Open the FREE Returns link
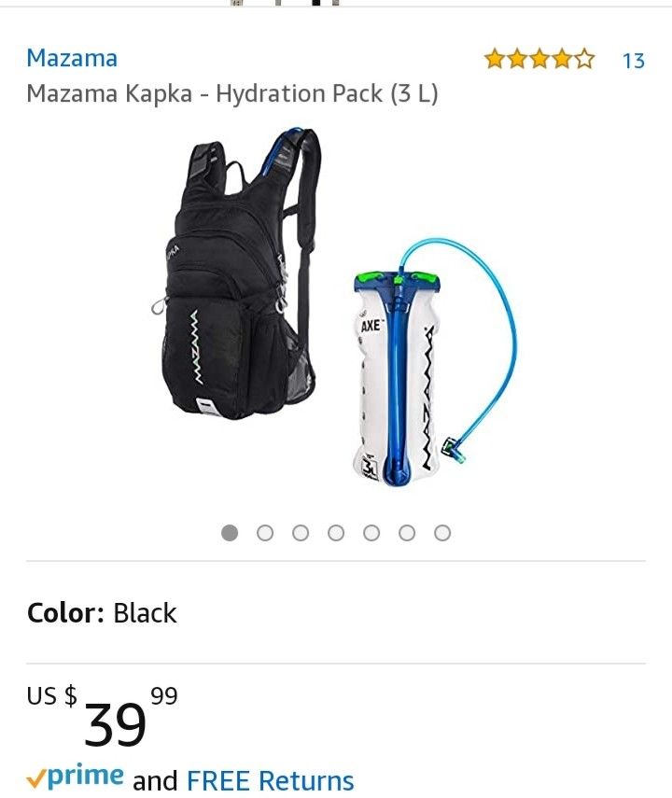This screenshot has height=798, width=672. pyautogui.click(x=271, y=780)
